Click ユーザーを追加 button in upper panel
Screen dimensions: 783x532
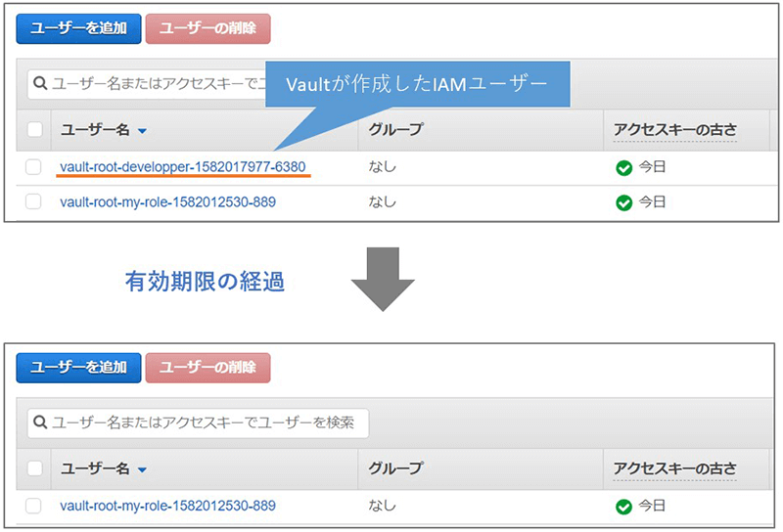(79, 28)
